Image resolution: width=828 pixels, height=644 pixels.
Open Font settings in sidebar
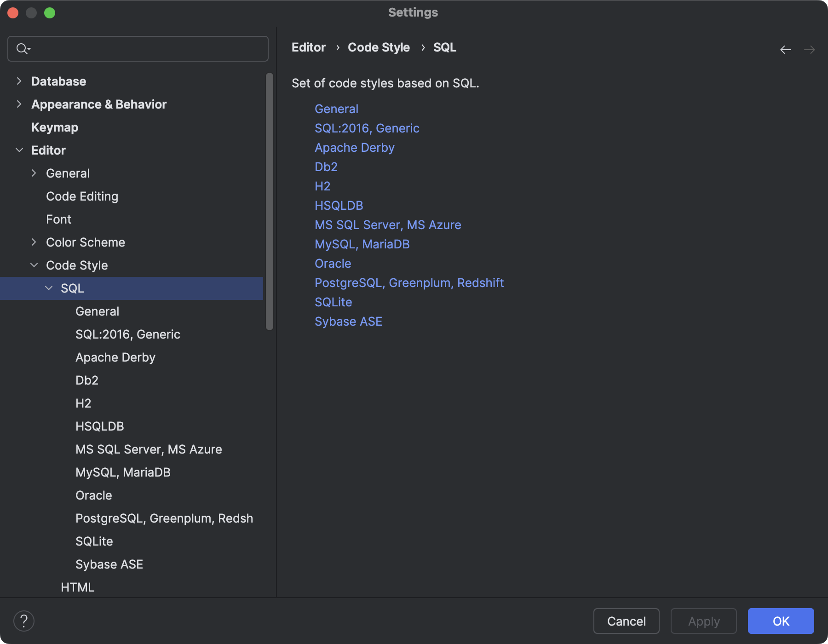58,219
